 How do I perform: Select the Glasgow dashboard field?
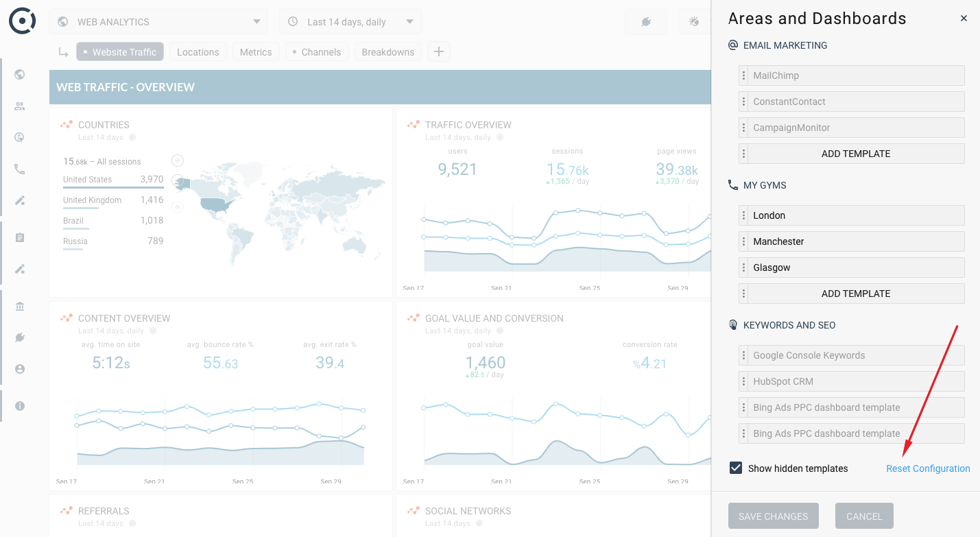856,267
